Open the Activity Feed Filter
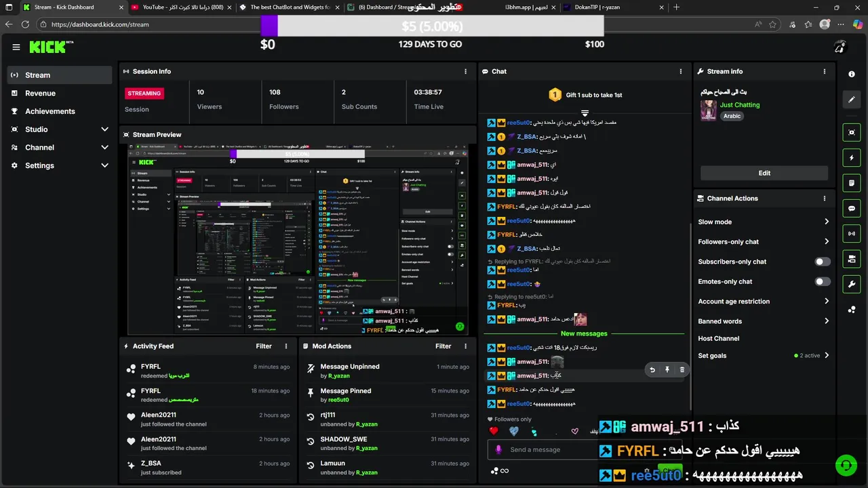 264,346
